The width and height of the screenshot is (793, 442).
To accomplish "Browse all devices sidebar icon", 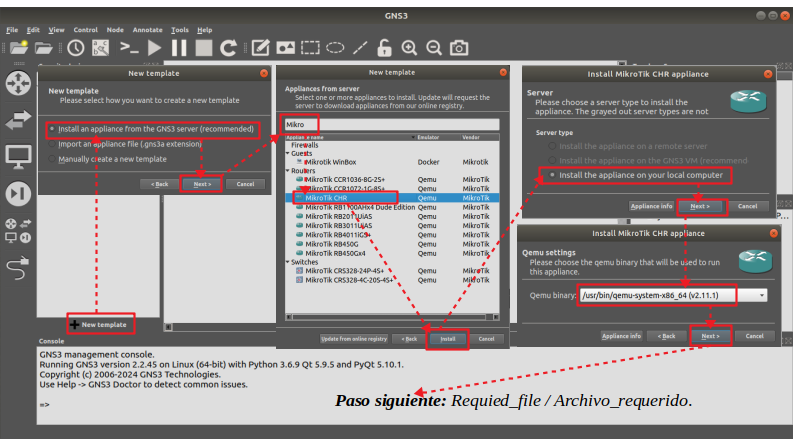I will click(x=18, y=230).
